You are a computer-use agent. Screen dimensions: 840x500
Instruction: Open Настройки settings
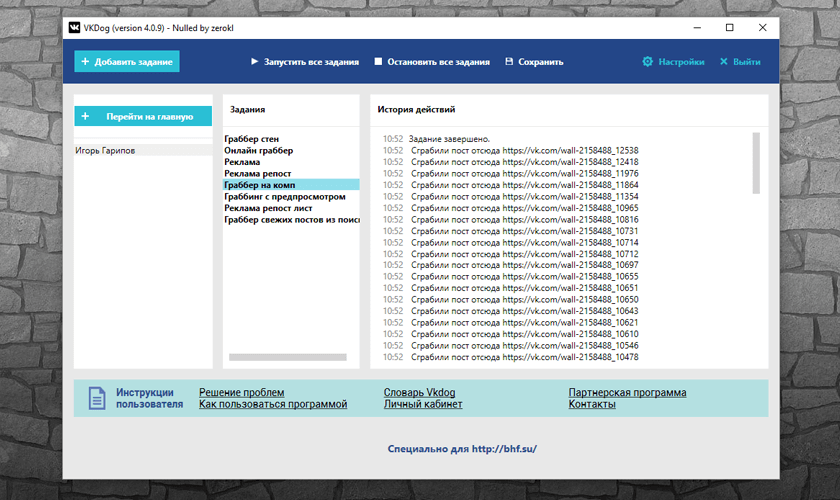(x=673, y=62)
